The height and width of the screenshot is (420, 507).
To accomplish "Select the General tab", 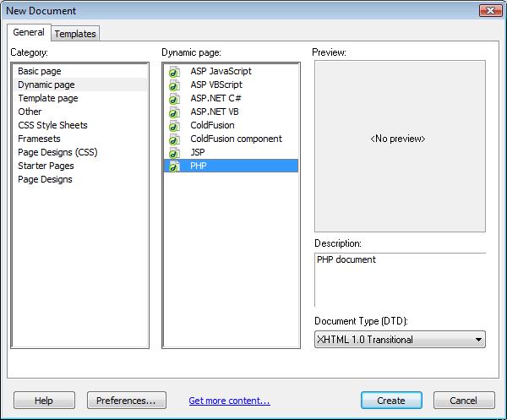I will (29, 33).
